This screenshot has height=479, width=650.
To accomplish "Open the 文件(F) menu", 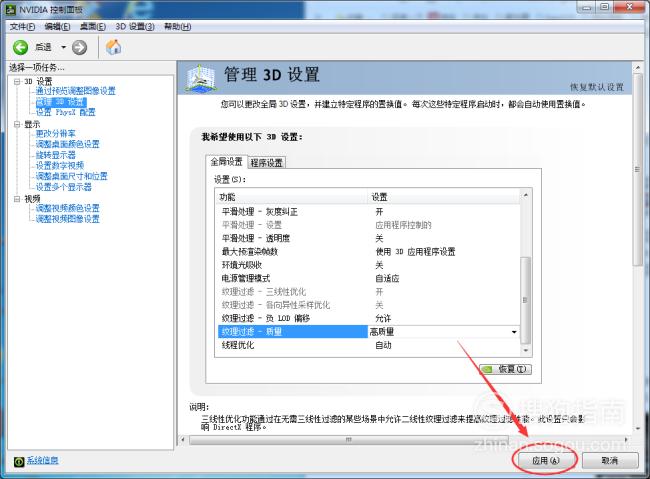I will (x=22, y=27).
